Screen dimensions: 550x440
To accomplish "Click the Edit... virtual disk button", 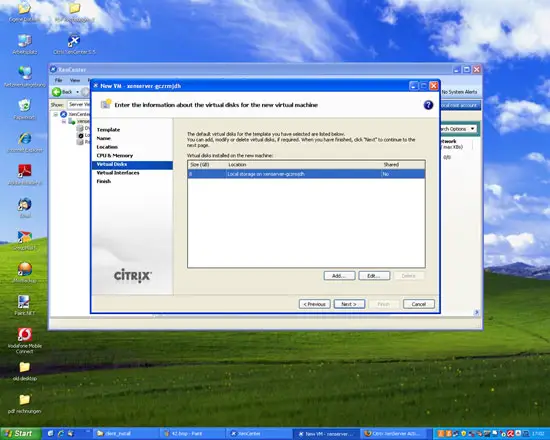I will (374, 276).
